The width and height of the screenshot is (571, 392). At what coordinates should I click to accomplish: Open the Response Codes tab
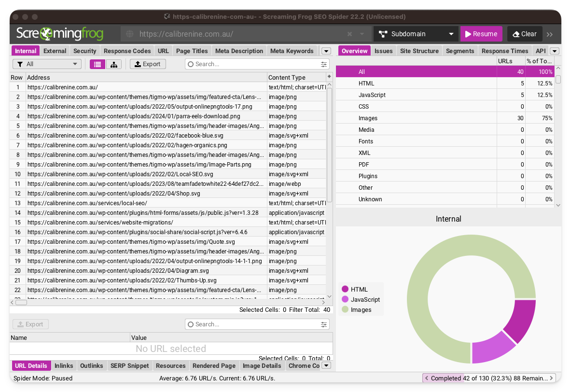tap(127, 51)
